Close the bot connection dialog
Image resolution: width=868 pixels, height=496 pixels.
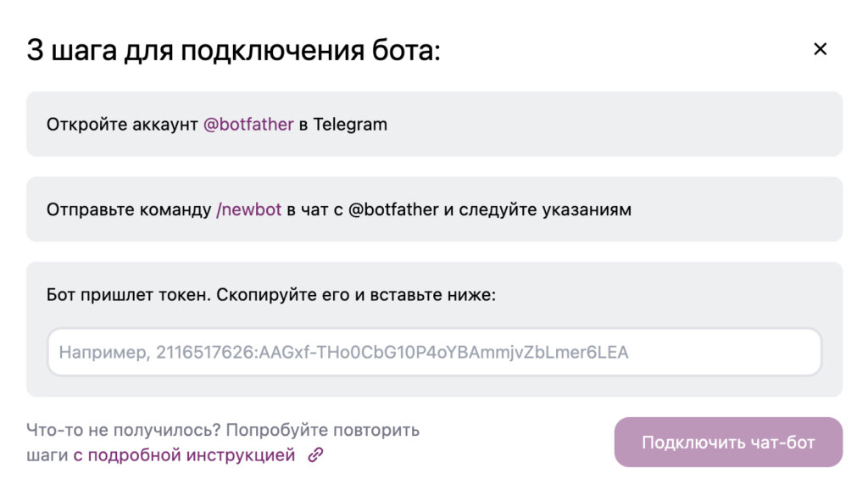coord(820,49)
